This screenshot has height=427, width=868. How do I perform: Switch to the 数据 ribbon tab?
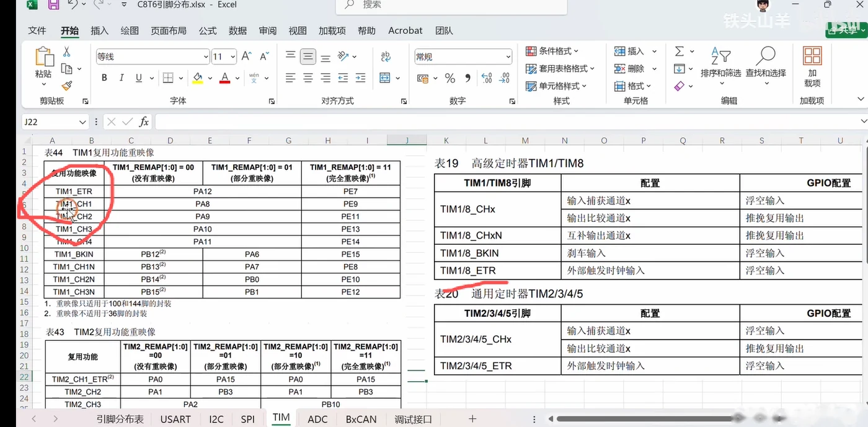[237, 30]
